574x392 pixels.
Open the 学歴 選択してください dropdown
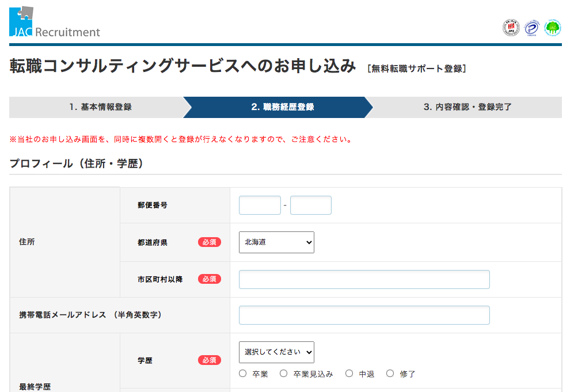276,352
